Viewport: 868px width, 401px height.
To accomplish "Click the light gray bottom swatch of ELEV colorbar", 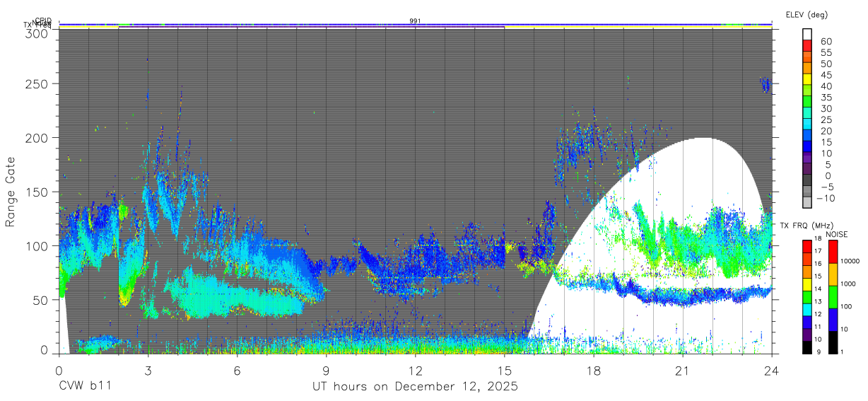I will [807, 202].
